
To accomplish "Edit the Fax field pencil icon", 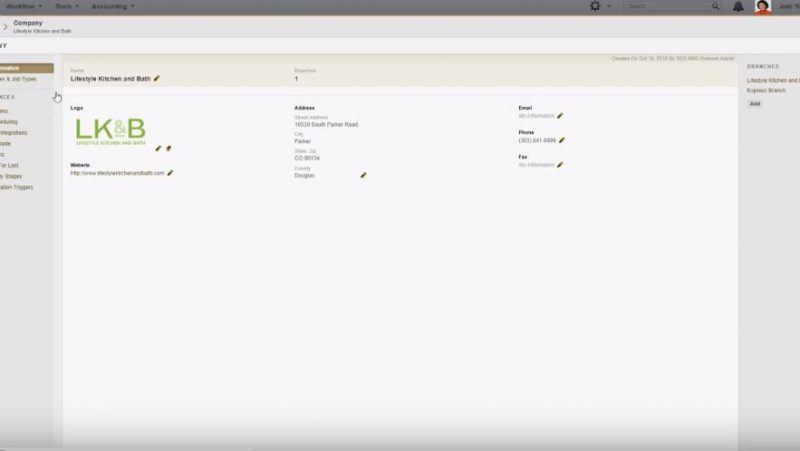I will (560, 165).
